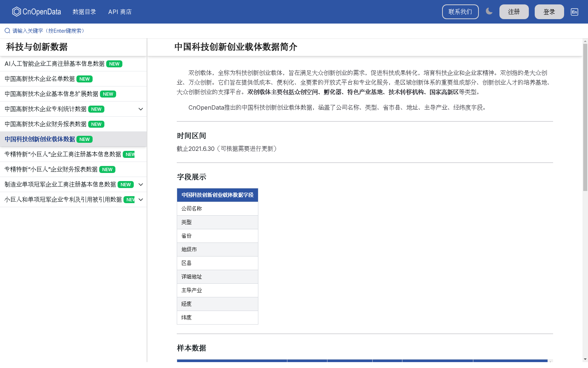Click the 中国科技创新创业载体数据简介 page title

click(x=236, y=47)
